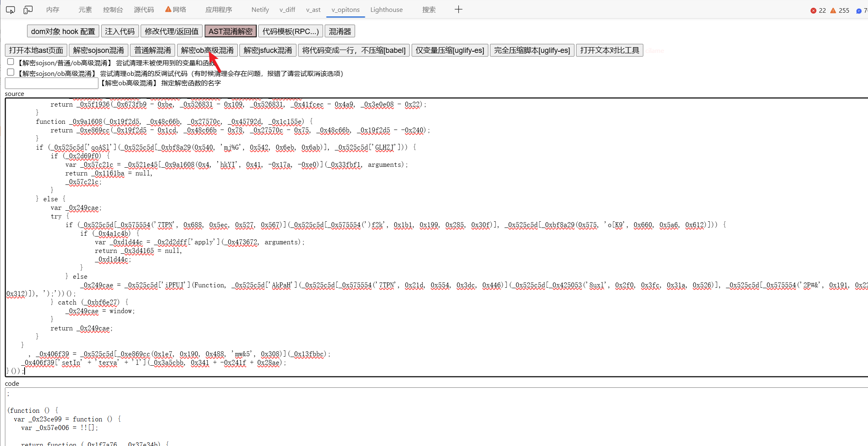Image resolution: width=868 pixels, height=446 pixels.
Task: Click the warning count triangle icon
Action: [x=833, y=11]
